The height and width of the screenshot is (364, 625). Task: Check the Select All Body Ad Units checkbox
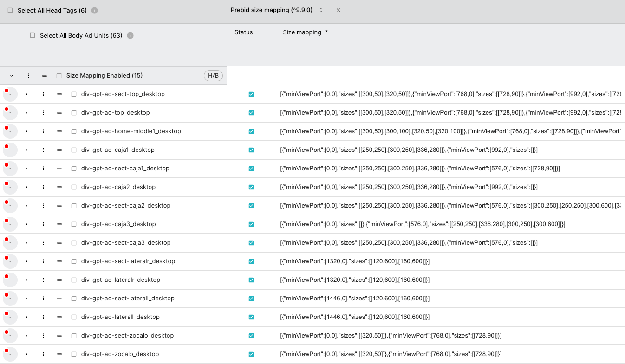pos(32,35)
